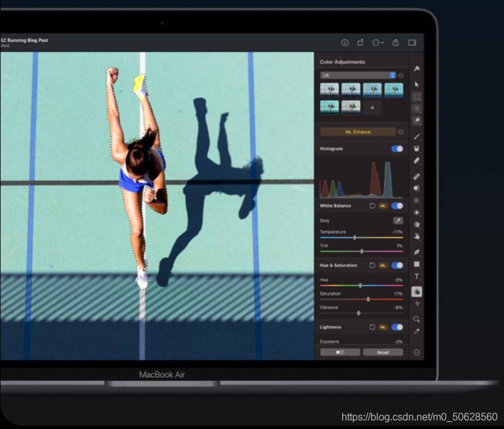Image resolution: width=504 pixels, height=429 pixels.
Task: Open the LN preset dropdown
Action: 358,75
